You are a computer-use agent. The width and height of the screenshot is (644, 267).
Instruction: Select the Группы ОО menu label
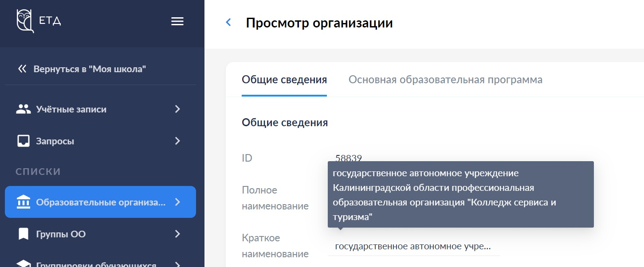[61, 234]
